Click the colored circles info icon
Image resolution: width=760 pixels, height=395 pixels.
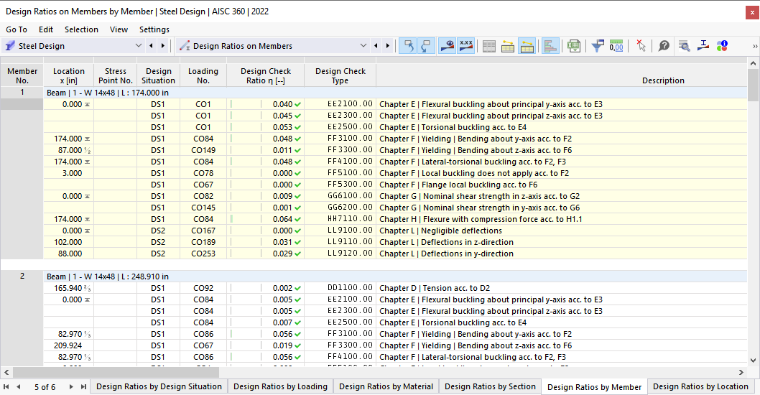click(722, 46)
